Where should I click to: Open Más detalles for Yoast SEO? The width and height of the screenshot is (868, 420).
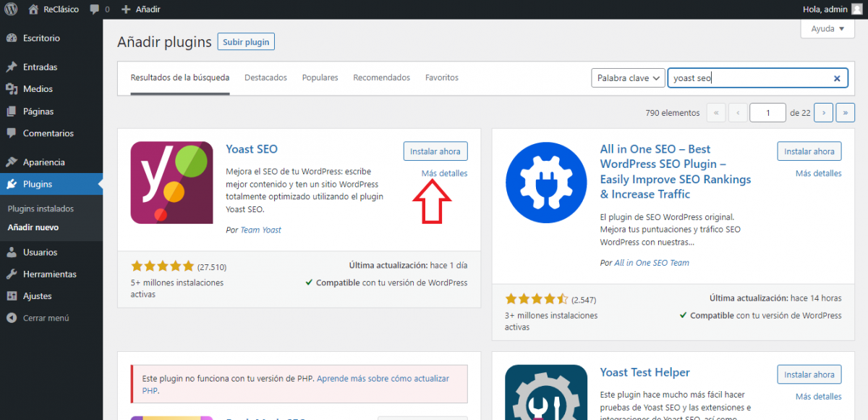tap(444, 174)
